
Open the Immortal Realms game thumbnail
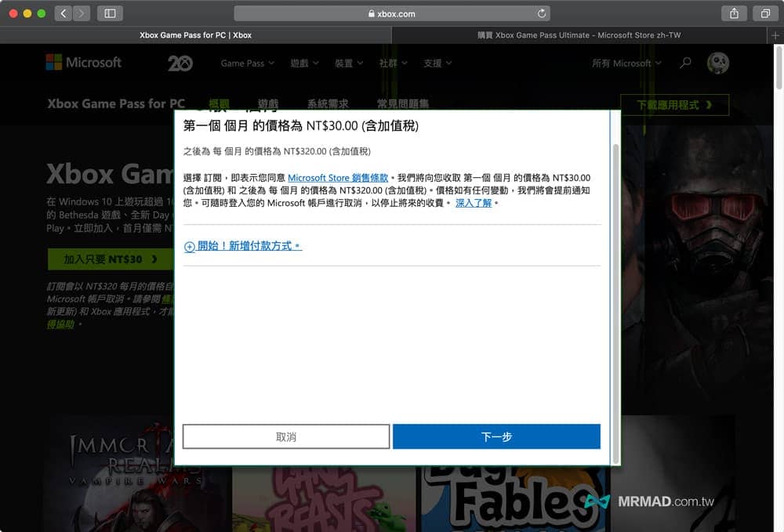click(136, 473)
